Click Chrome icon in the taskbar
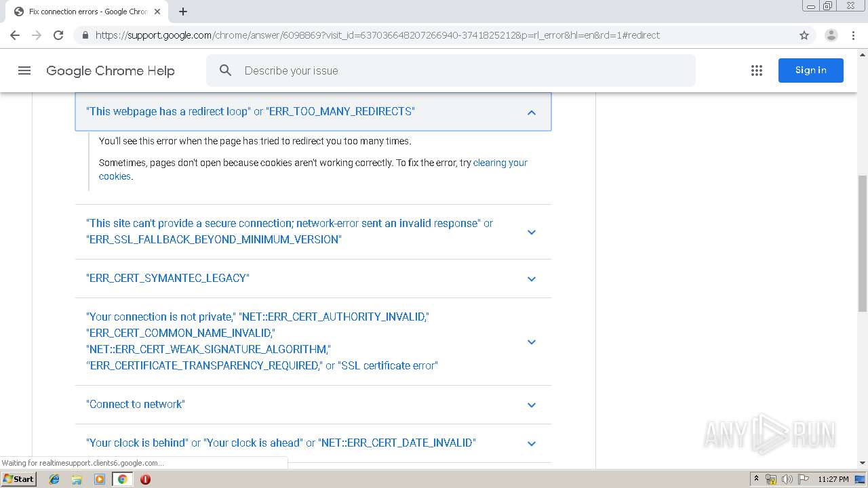The image size is (868, 488). click(x=122, y=479)
